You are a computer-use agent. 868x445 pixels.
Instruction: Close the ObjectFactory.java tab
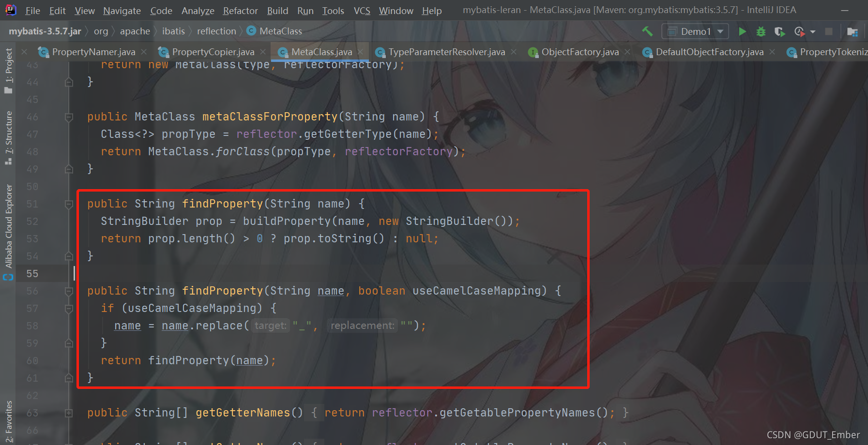point(627,52)
